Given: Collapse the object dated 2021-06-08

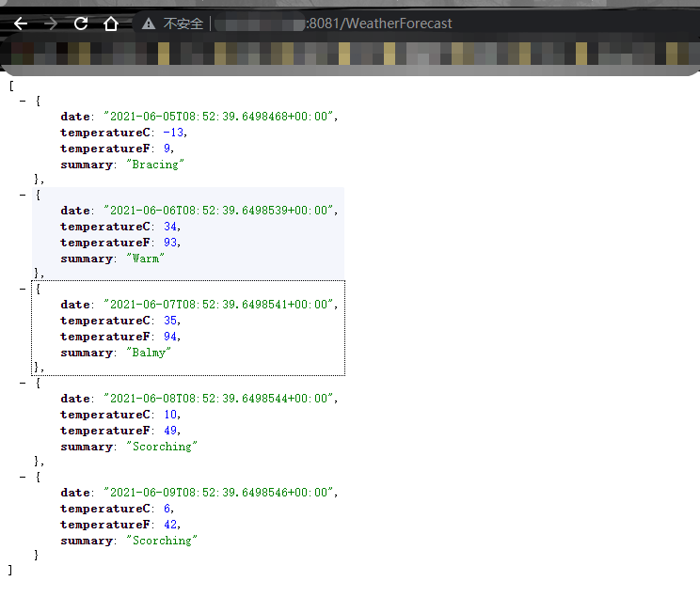Looking at the screenshot, I should coord(23,383).
